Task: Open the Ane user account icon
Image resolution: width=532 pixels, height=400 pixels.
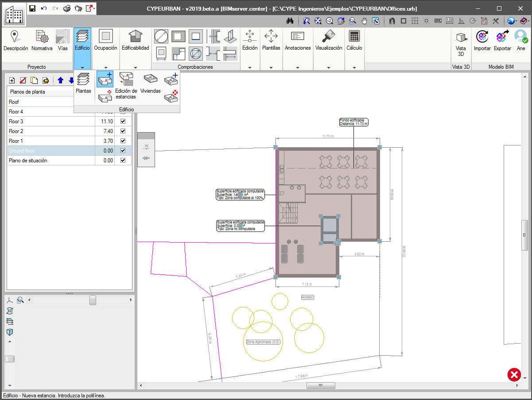Action: 521,41
